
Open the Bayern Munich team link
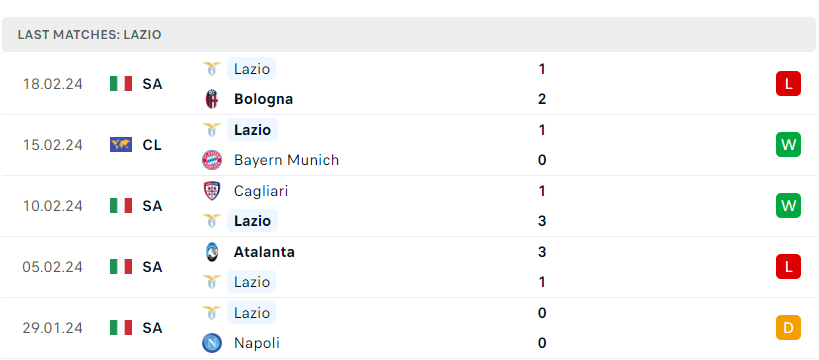(x=286, y=160)
